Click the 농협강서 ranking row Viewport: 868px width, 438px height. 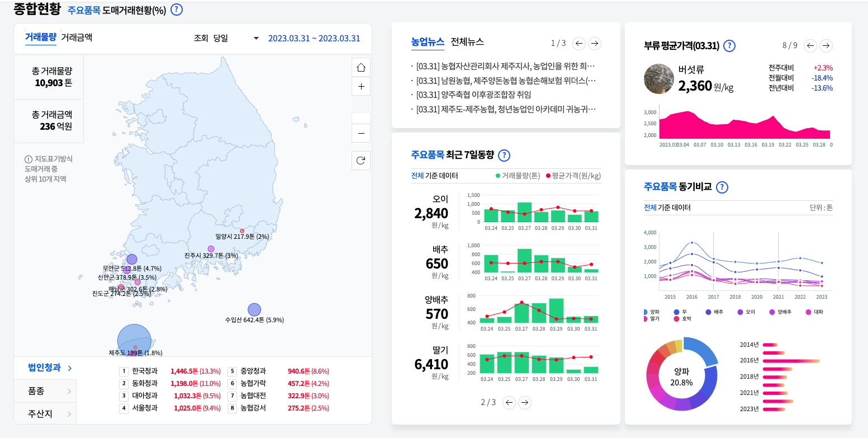(278, 408)
